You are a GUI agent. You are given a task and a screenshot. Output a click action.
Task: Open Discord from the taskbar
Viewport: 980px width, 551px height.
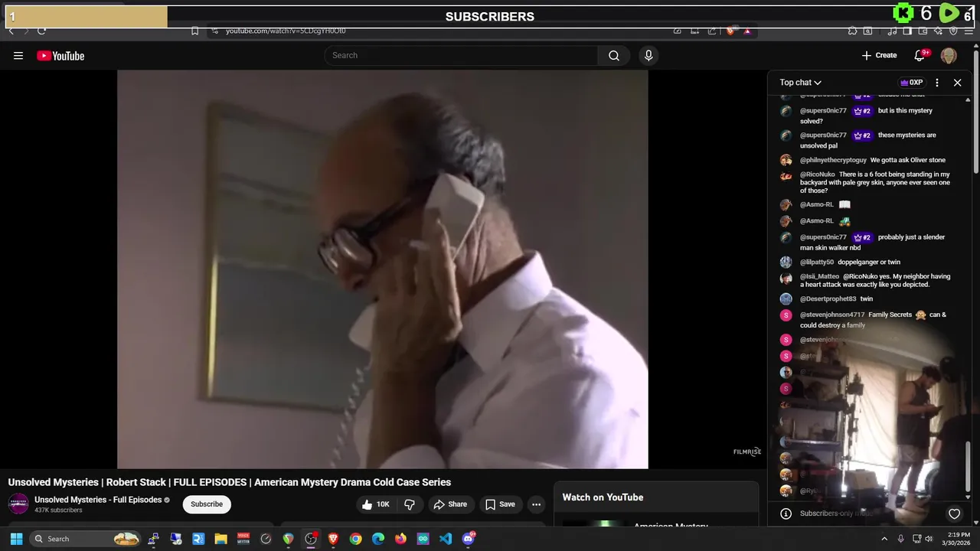tap(469, 539)
